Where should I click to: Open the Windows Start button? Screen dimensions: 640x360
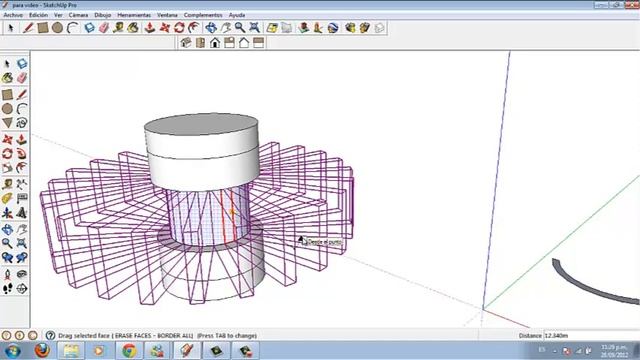tap(13, 351)
